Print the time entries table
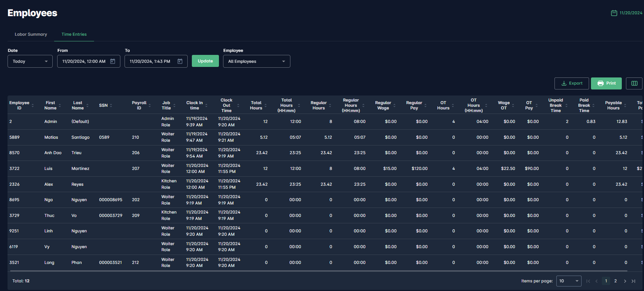This screenshot has width=644, height=291. (606, 83)
